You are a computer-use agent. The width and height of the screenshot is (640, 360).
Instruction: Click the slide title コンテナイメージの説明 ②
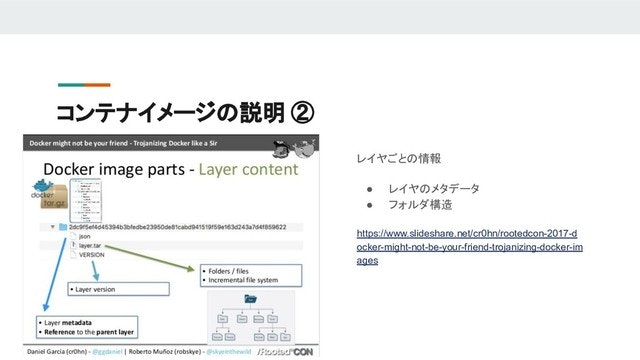tap(185, 113)
